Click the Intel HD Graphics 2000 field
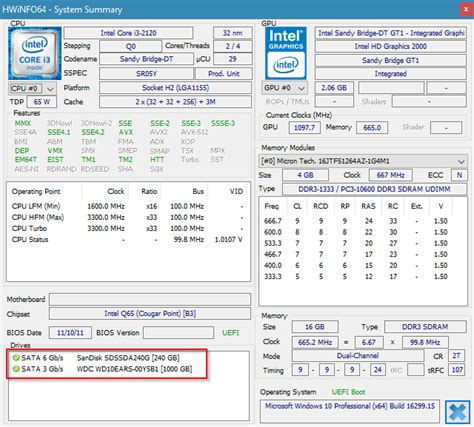The height and width of the screenshot is (427, 474). 390,46
